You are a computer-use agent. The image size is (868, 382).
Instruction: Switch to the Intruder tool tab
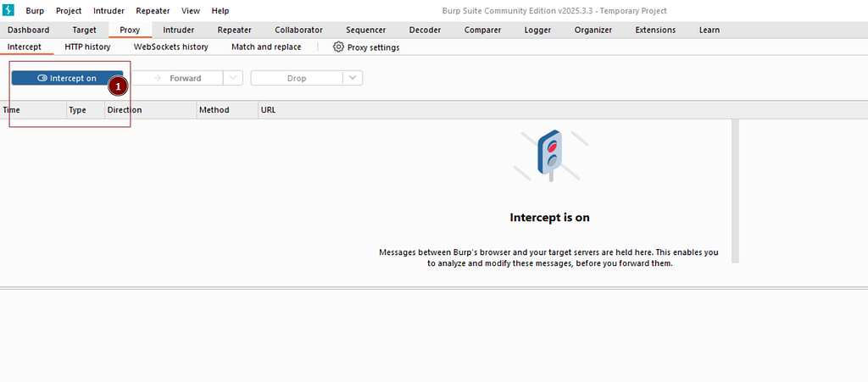pyautogui.click(x=178, y=30)
